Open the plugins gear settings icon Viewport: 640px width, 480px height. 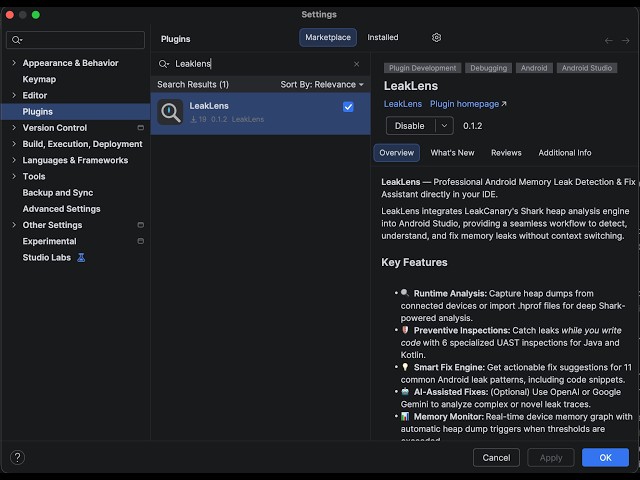(x=436, y=38)
